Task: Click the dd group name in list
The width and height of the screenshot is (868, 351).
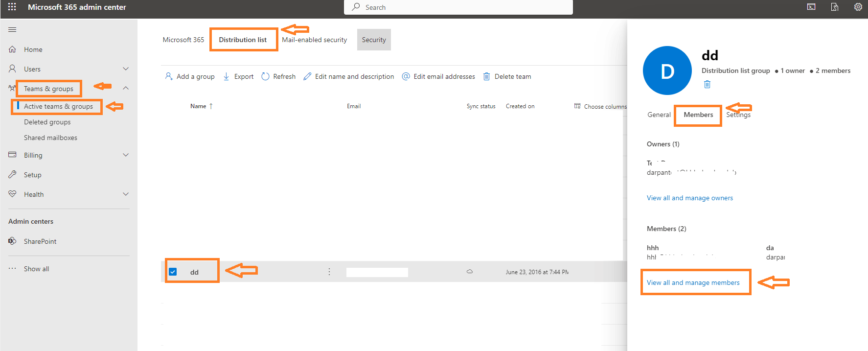Action: (194, 272)
